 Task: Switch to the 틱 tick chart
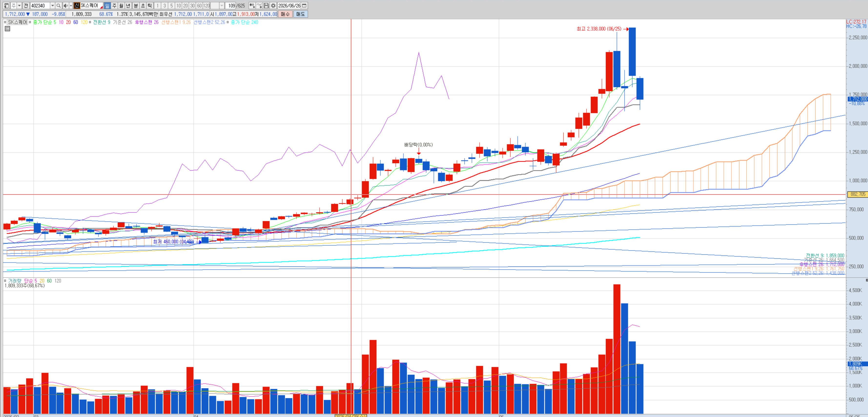point(150,6)
